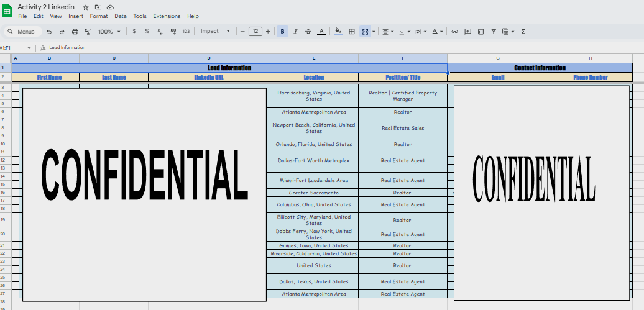Click the Greater Sacramento cell
Viewport: 644px width, 310px height.
[314, 193]
